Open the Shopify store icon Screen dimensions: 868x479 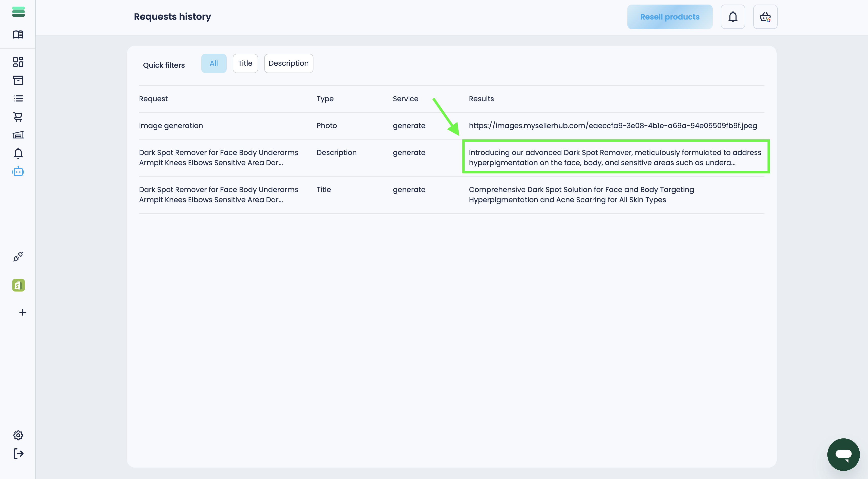click(18, 285)
